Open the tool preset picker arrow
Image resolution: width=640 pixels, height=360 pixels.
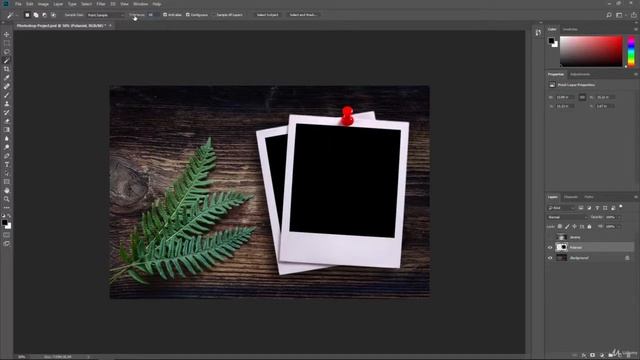pos(17,15)
